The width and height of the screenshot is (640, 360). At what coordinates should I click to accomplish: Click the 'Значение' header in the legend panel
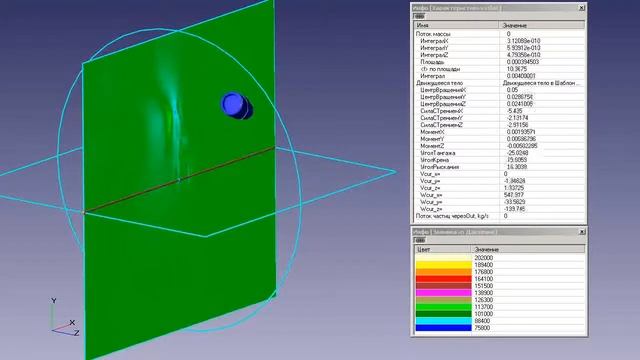tap(528, 249)
